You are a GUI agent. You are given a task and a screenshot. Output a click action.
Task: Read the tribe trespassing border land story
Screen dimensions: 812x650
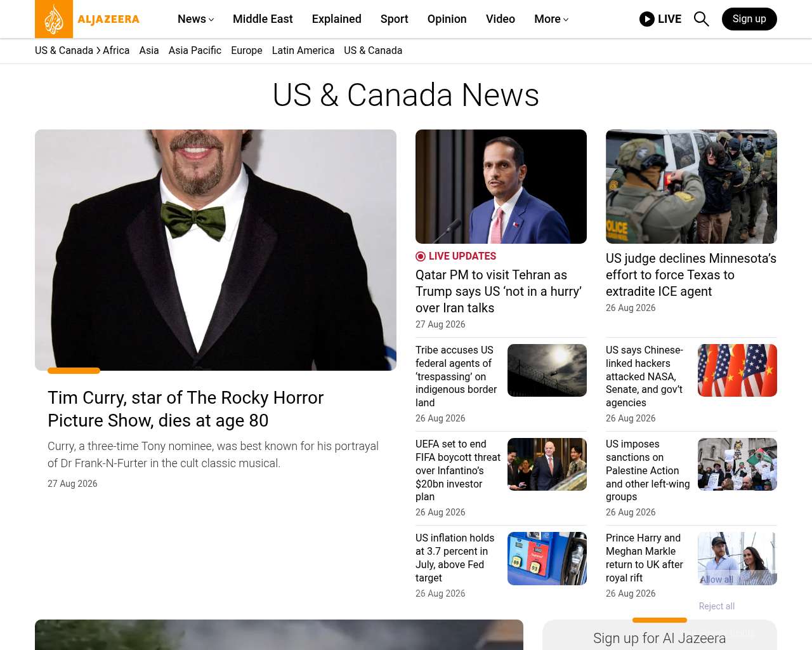pos(456,376)
